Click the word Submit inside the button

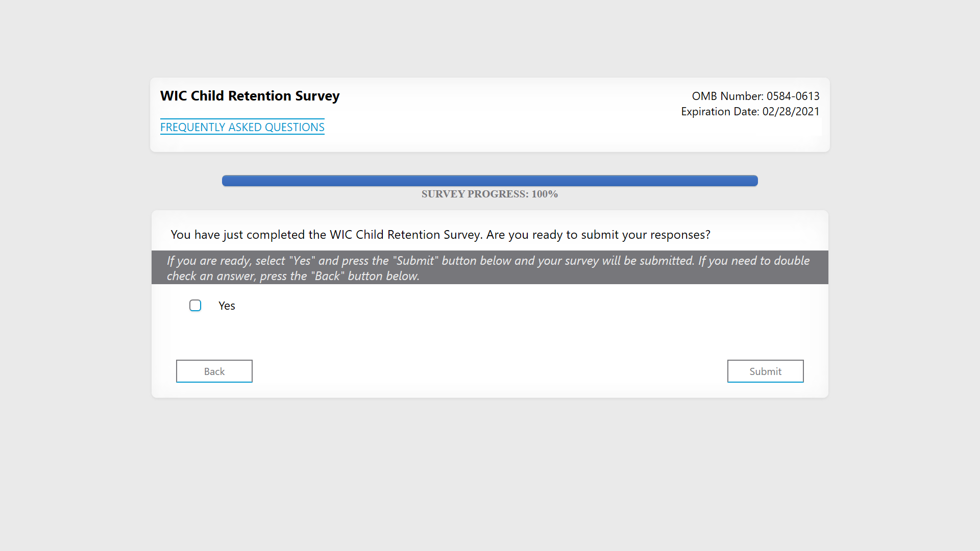(x=765, y=371)
